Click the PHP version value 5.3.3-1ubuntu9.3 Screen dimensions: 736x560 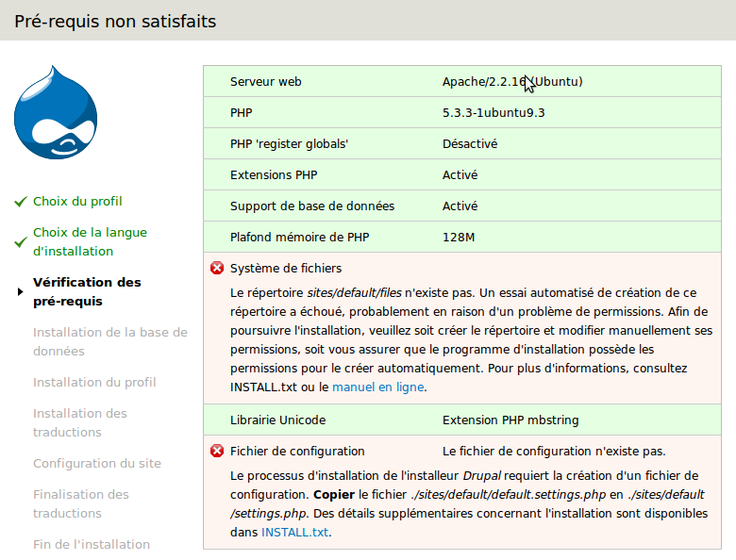(x=493, y=113)
